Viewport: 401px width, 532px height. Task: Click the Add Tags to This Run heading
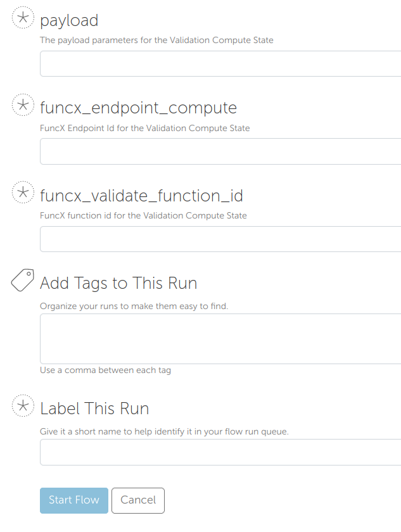click(118, 282)
